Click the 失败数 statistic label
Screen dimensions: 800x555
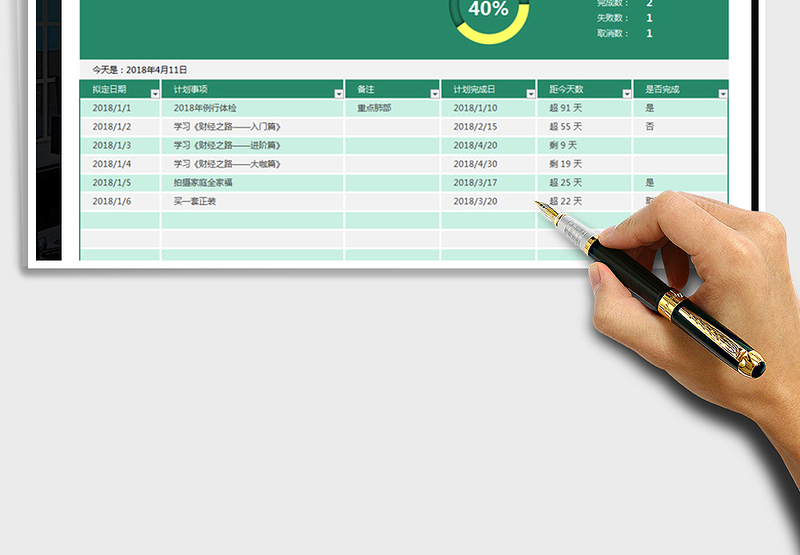click(x=612, y=18)
